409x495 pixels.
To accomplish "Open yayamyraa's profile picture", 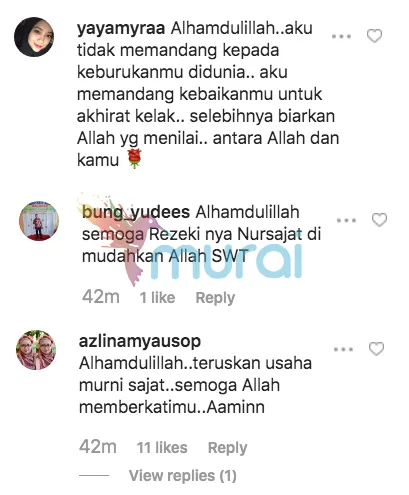I will point(34,37).
